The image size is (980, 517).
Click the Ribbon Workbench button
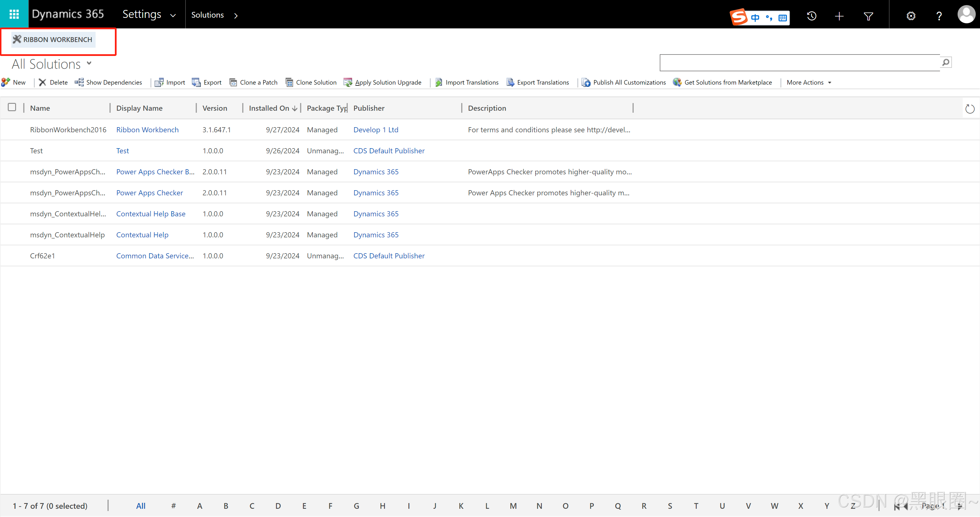(x=53, y=39)
